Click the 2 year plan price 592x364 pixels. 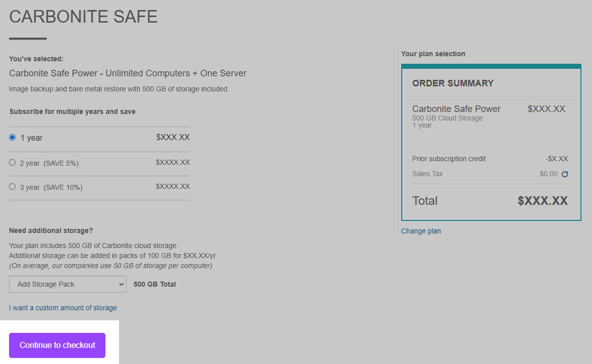173,162
